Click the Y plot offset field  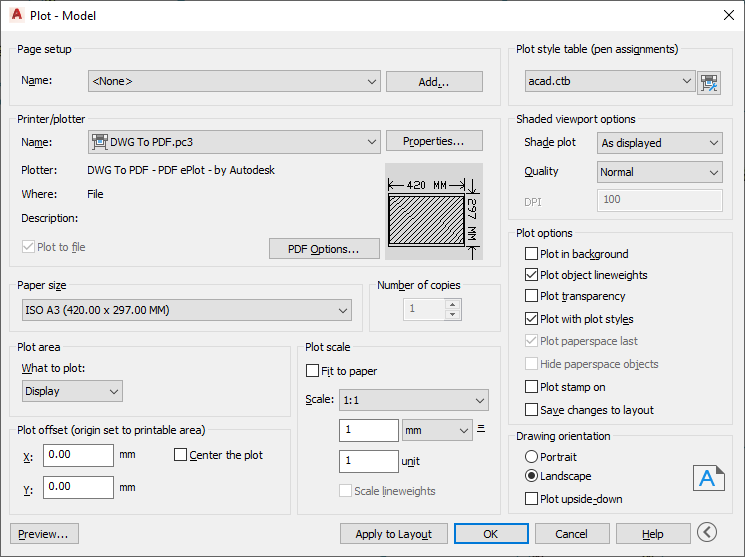78,487
